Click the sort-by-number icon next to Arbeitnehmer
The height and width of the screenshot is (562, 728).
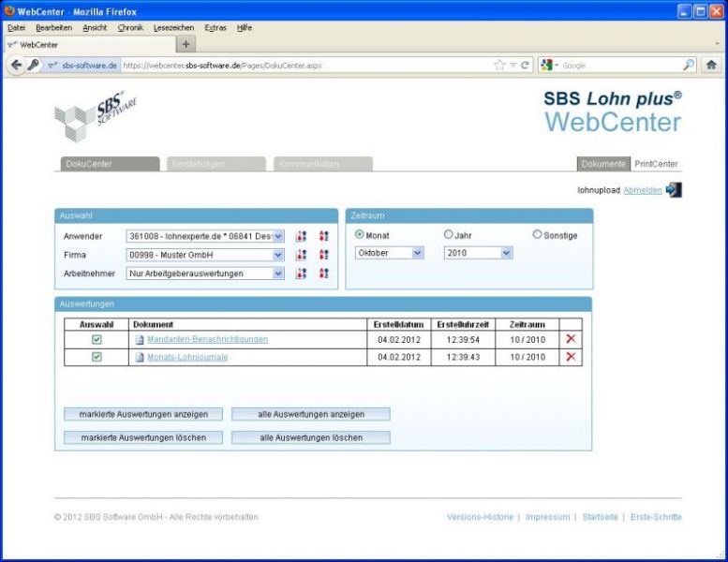[x=301, y=274]
